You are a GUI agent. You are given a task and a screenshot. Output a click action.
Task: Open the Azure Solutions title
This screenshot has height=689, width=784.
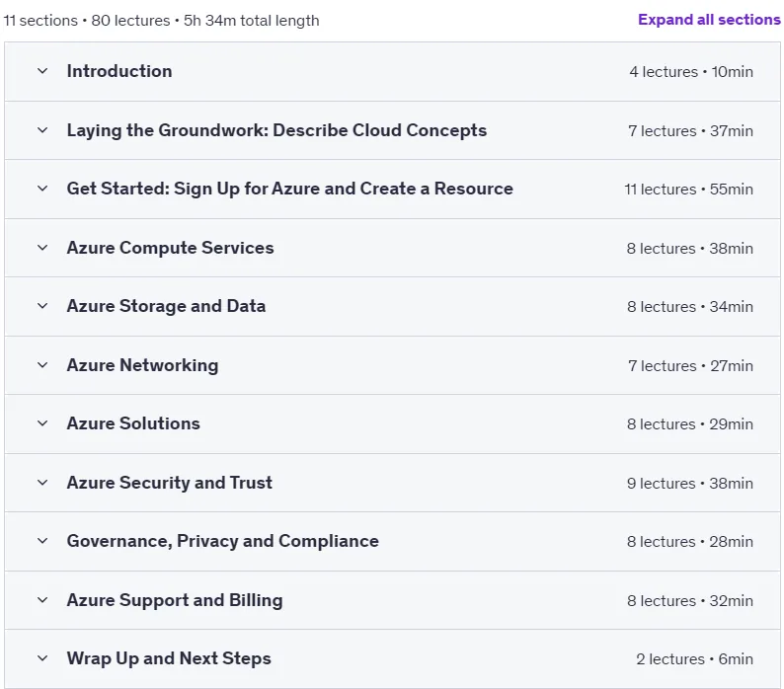(x=133, y=423)
